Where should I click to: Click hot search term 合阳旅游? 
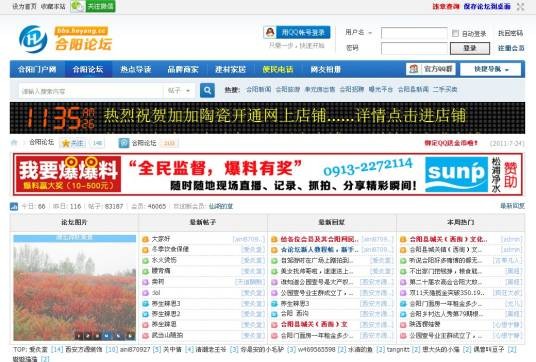click(287, 90)
